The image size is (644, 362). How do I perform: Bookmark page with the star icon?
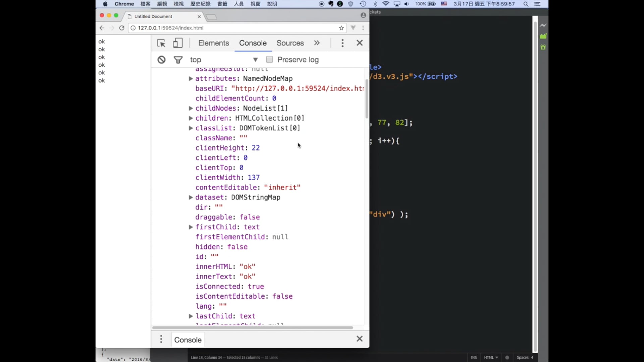point(341,28)
